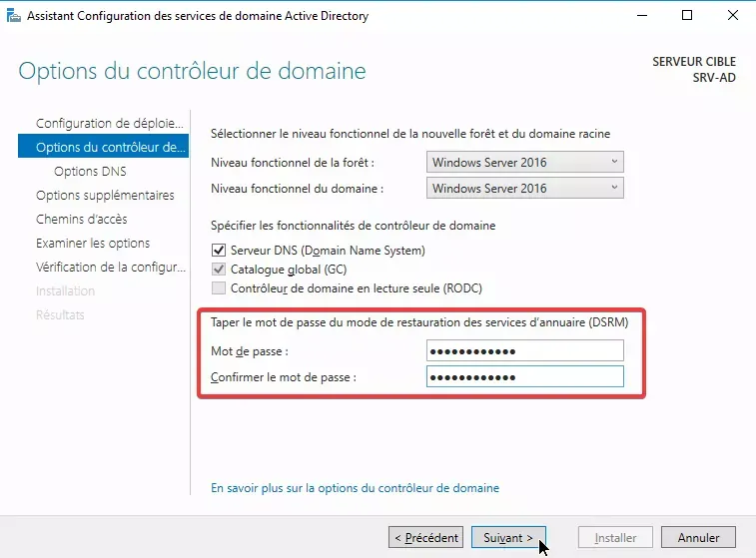Click the Mot de passe field
The image size is (756, 558).
tap(524, 350)
